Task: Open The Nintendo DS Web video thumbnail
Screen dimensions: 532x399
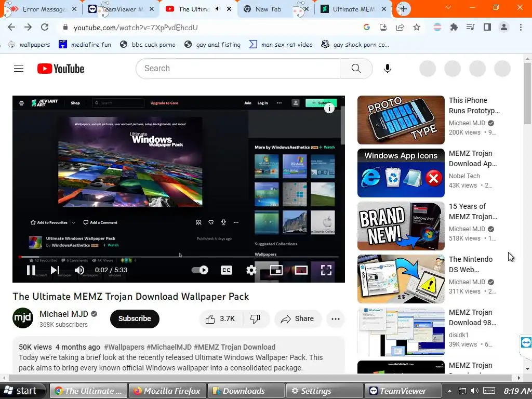Action: (401, 279)
